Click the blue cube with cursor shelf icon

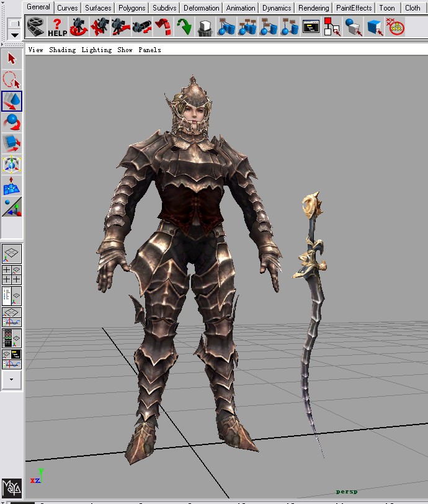(375, 27)
